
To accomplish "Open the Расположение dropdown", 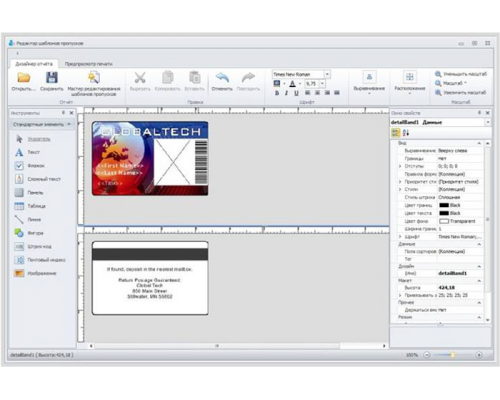I will pos(410,82).
